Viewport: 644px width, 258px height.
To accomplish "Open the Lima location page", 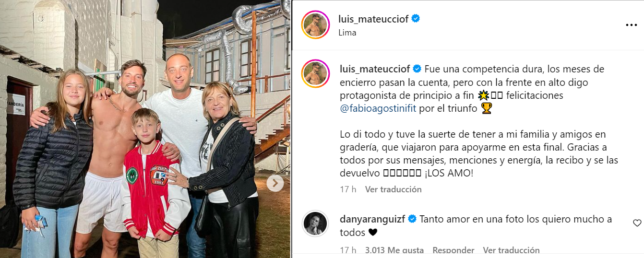I will (347, 33).
